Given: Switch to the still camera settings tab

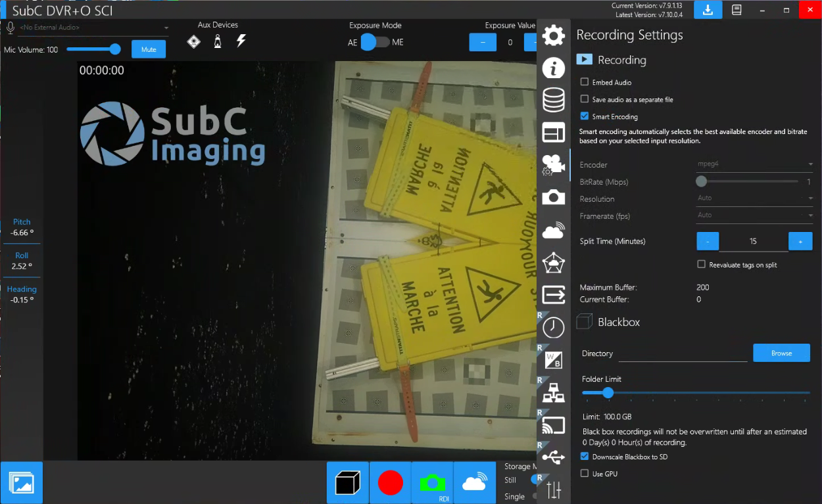Looking at the screenshot, I should click(x=554, y=197).
